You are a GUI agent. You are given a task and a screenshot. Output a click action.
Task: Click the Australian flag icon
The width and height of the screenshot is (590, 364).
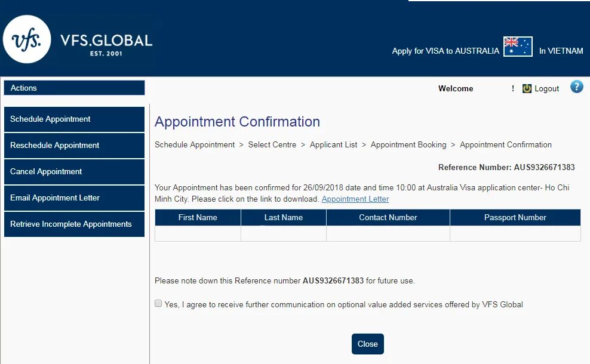(x=518, y=47)
